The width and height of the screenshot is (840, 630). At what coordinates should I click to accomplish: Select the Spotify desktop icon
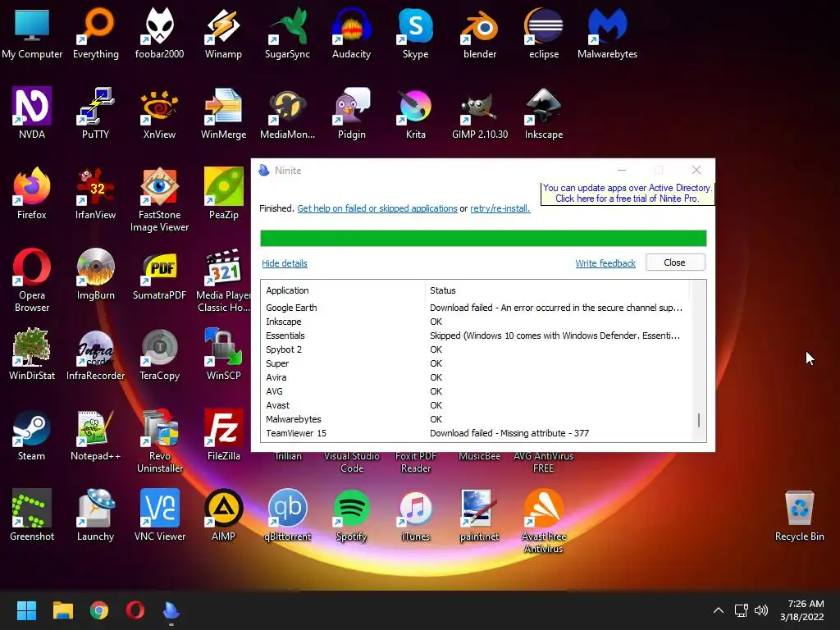[x=351, y=515]
